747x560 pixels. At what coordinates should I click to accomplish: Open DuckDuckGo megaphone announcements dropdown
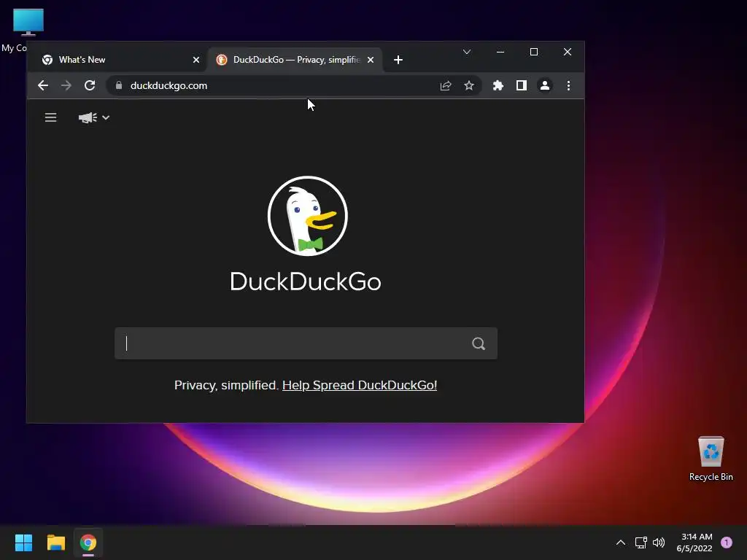tap(94, 117)
